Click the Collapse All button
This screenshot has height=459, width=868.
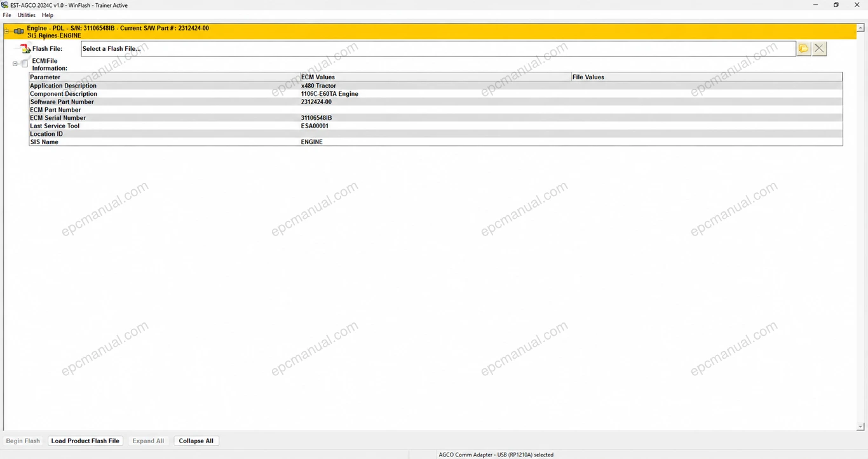click(196, 441)
